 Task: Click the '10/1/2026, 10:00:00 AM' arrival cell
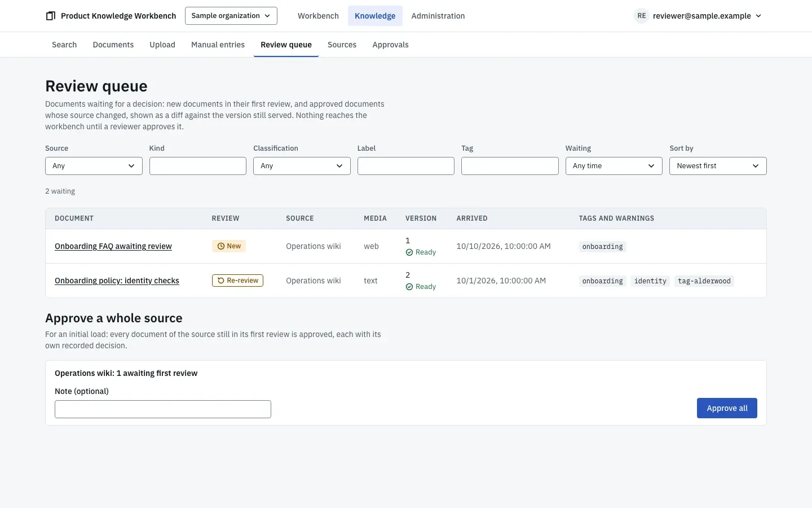coord(501,281)
